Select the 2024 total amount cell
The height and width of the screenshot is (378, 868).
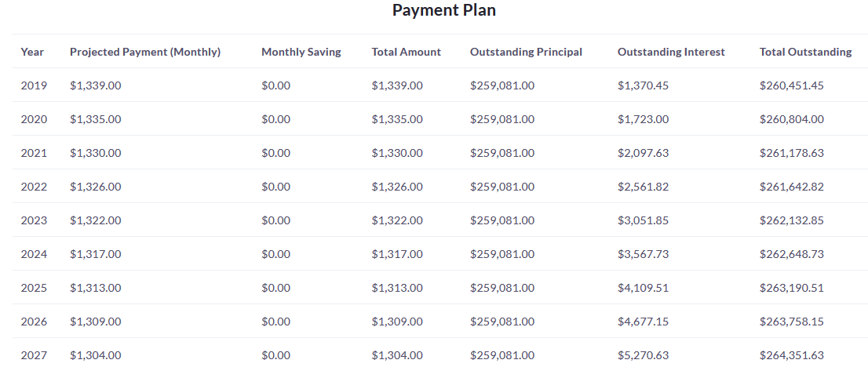point(397,254)
